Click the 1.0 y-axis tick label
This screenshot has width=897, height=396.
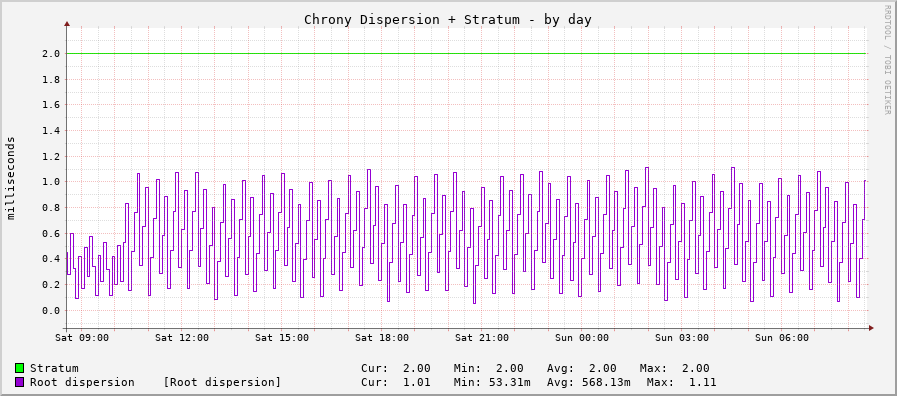point(51,182)
